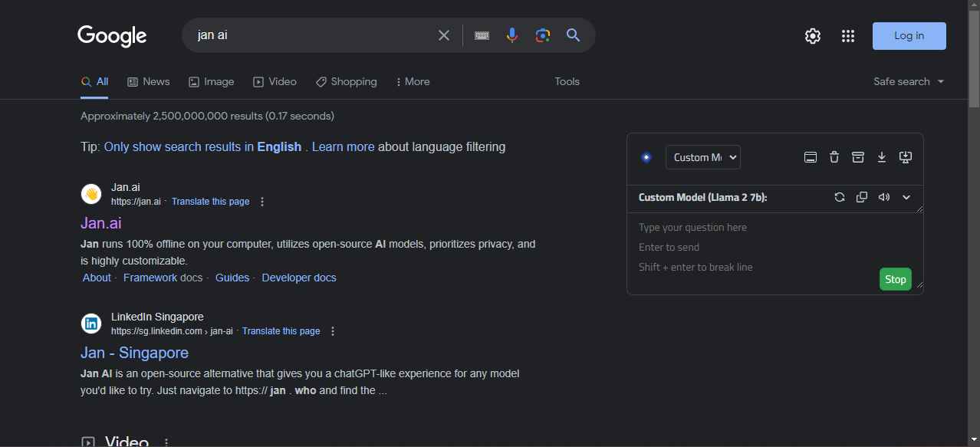Click the Log in button
This screenshot has height=447, width=980.
pos(909,36)
